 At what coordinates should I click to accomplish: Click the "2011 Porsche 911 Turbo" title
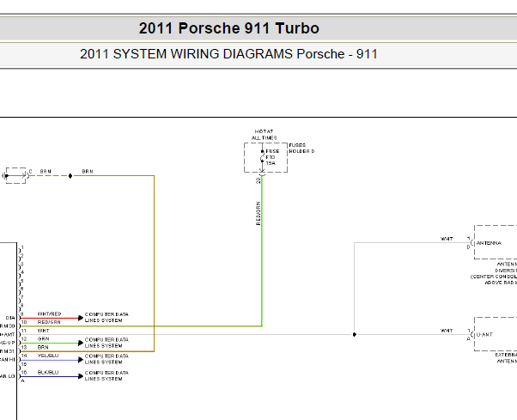(228, 28)
